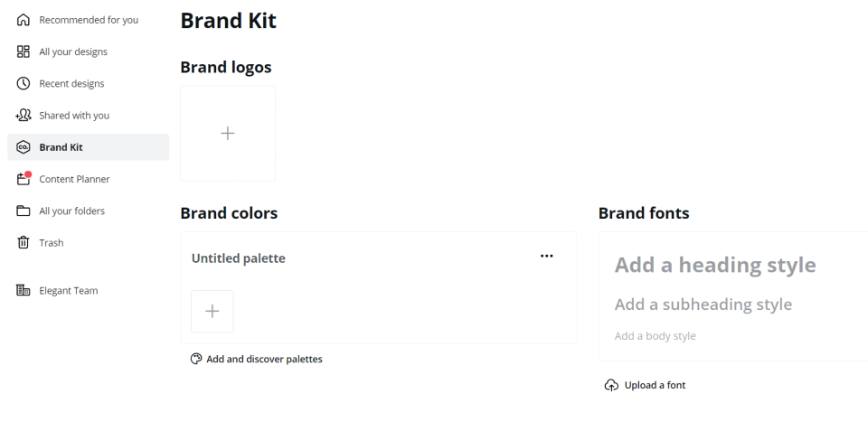Click the folder icon for All your folders
The width and height of the screenshot is (868, 422).
24,211
